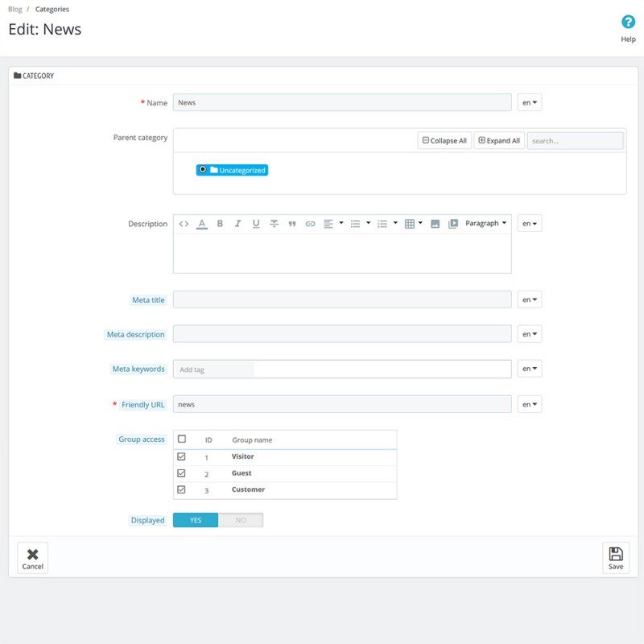Screen dimensions: 644x644
Task: Insert a link using the link icon
Action: click(x=310, y=224)
